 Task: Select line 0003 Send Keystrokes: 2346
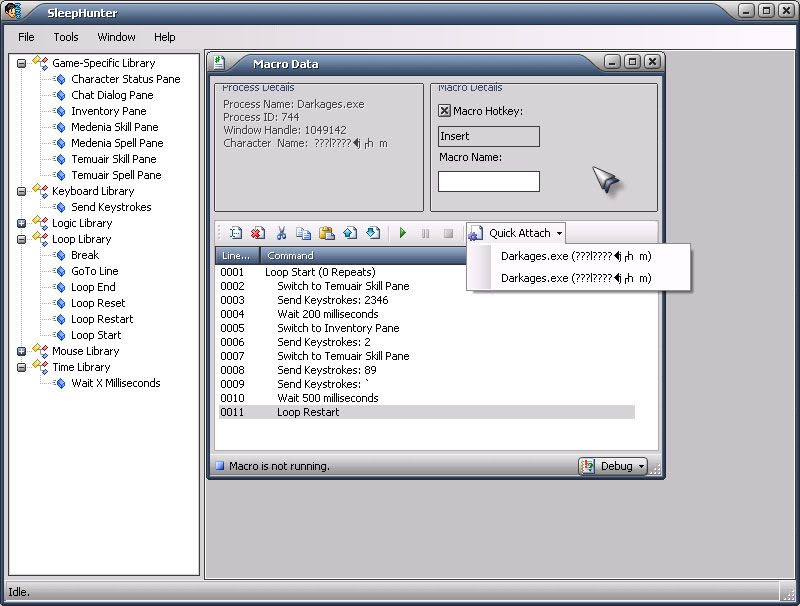point(427,300)
